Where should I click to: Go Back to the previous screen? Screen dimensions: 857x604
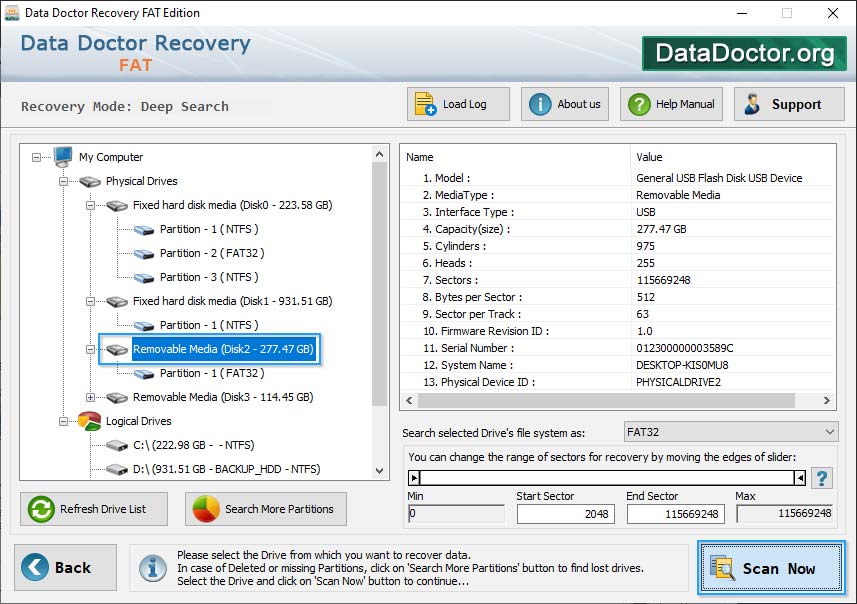click(66, 567)
